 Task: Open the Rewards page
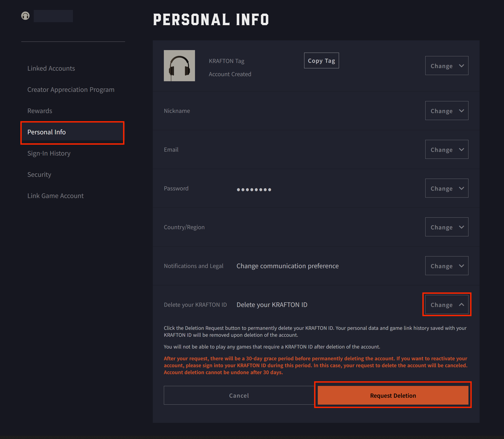pyautogui.click(x=40, y=111)
